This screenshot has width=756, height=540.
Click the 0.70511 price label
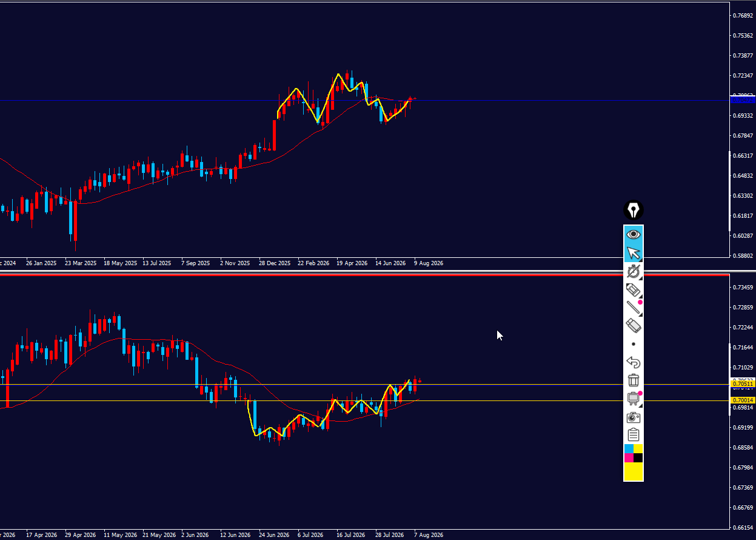[743, 384]
